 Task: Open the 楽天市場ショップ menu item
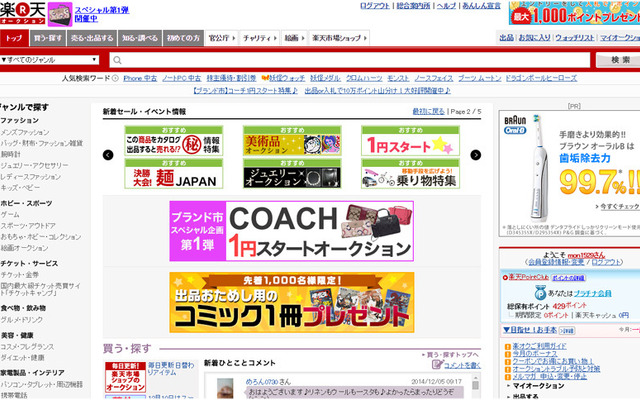coord(339,38)
